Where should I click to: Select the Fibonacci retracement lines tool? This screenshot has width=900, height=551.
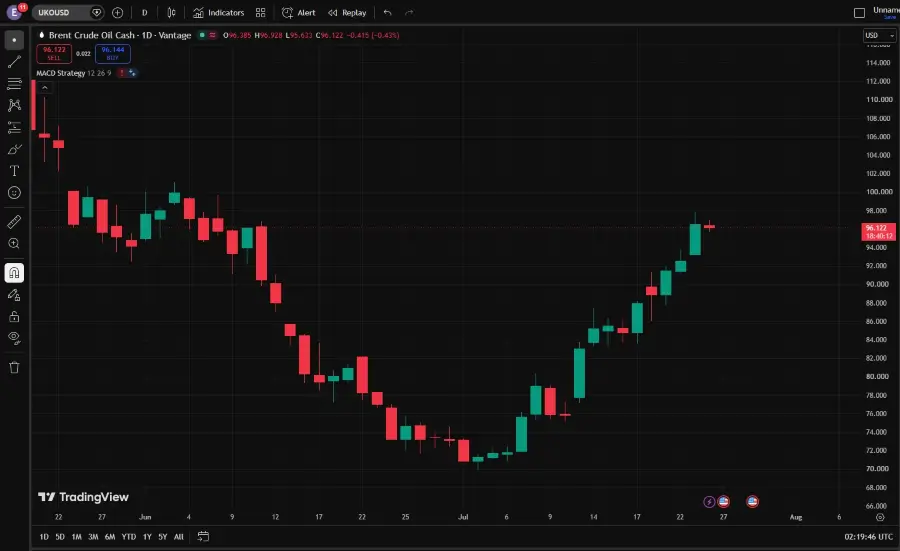[14, 84]
